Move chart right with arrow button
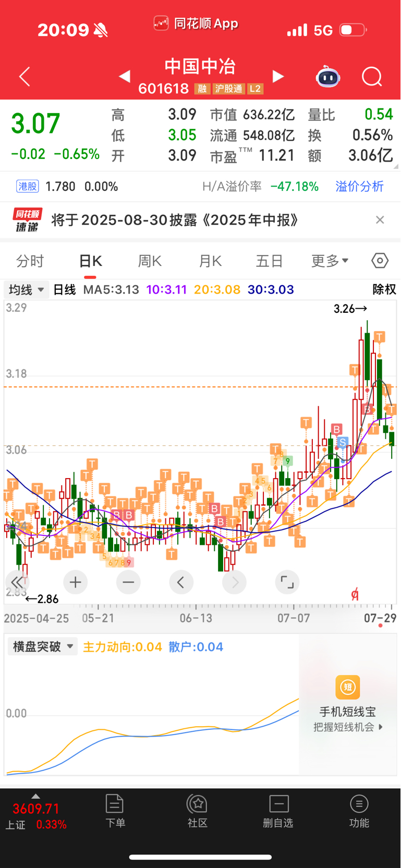This screenshot has height=868, width=401. (235, 582)
